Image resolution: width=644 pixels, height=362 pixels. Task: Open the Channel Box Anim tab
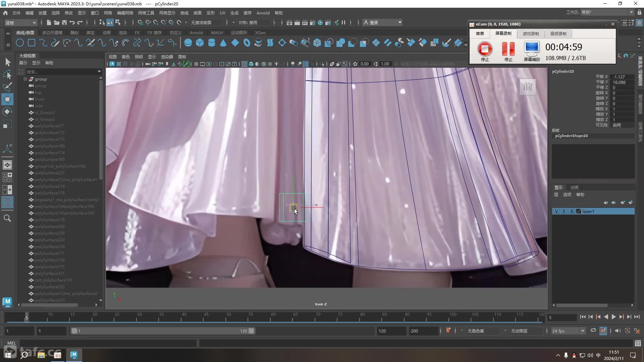[575, 187]
